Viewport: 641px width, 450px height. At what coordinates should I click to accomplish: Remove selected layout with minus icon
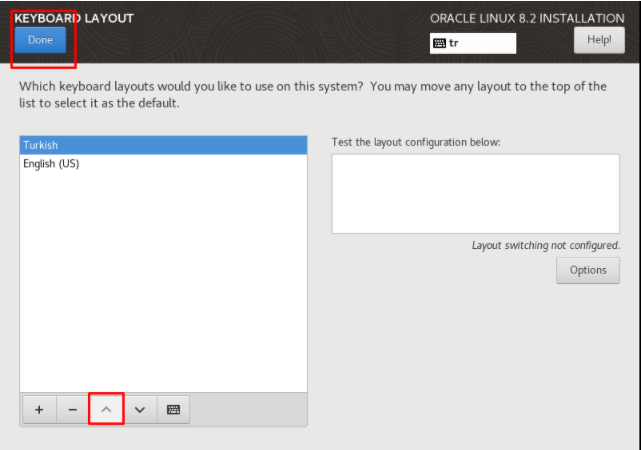(x=73, y=410)
